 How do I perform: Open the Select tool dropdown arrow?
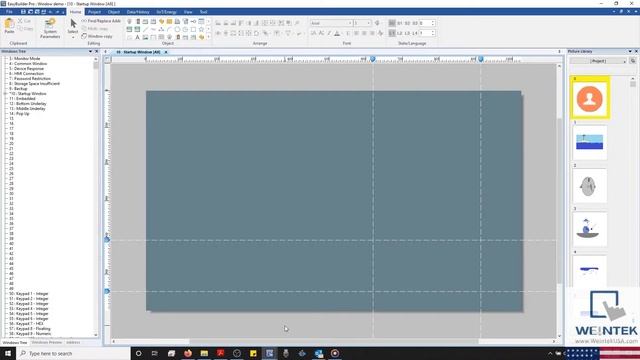(x=73, y=37)
